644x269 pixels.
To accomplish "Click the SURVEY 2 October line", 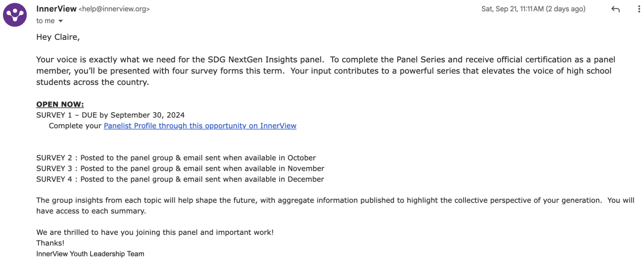I will tap(176, 158).
